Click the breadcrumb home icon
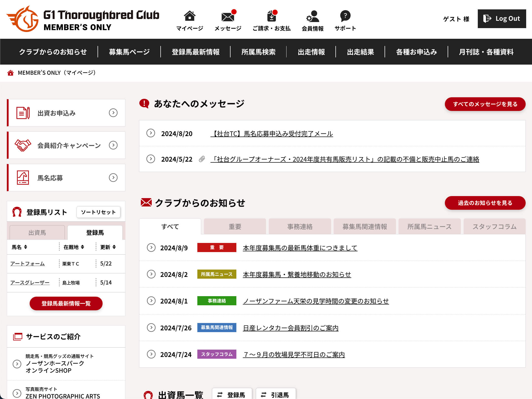Image resolution: width=532 pixels, height=399 pixels. pos(10,73)
